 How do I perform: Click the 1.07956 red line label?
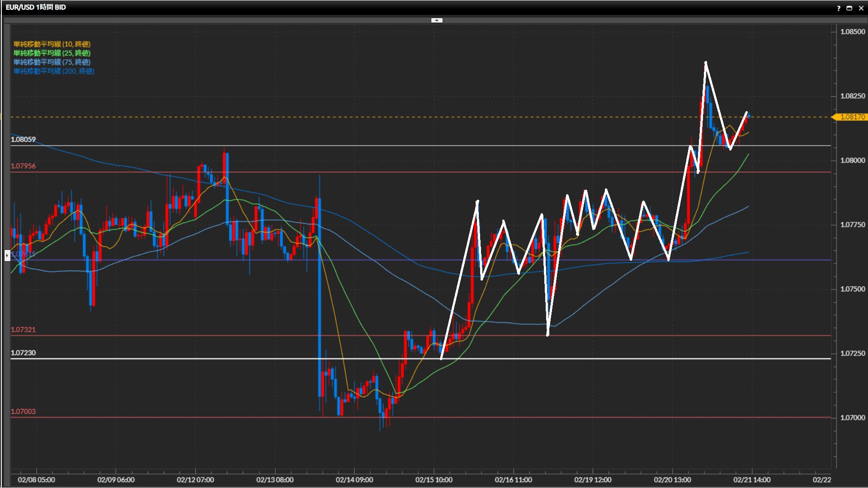click(x=24, y=166)
